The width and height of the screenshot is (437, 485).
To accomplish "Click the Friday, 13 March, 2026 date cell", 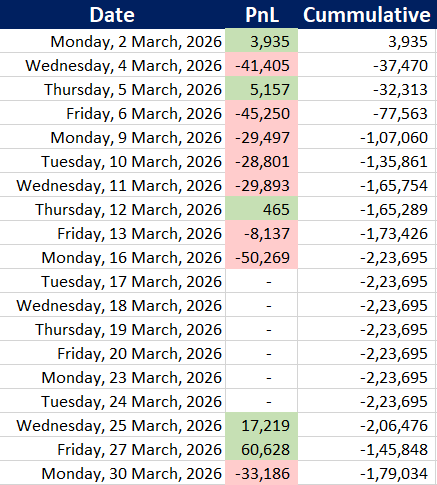I will coord(113,233).
